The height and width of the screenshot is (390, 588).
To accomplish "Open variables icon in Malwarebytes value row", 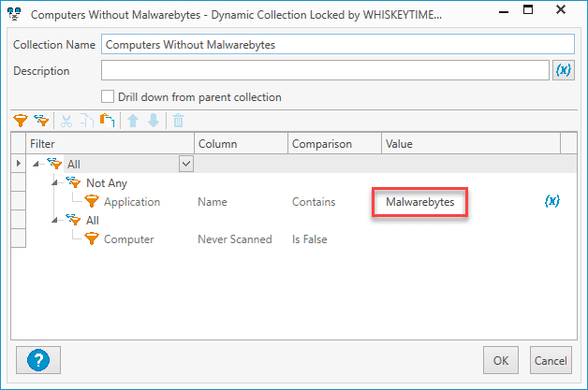I will click(x=552, y=201).
